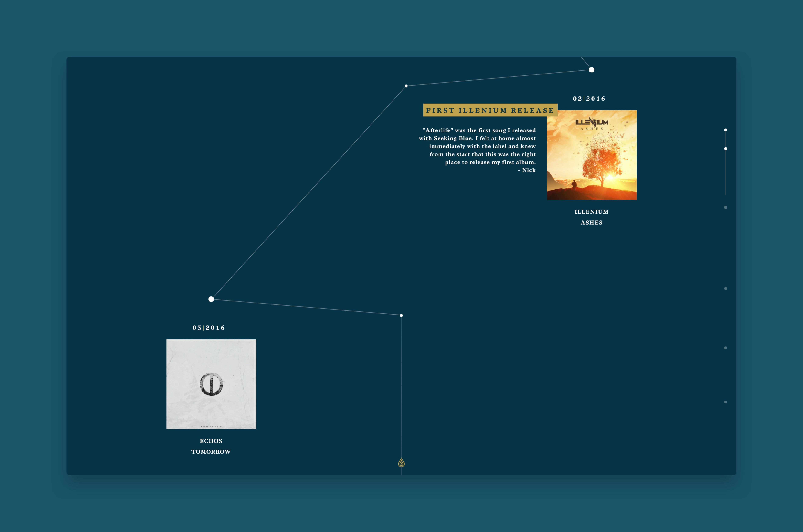Viewport: 803px width, 532px height.
Task: Click the small node left of the 02|2016 node
Action: coord(406,86)
